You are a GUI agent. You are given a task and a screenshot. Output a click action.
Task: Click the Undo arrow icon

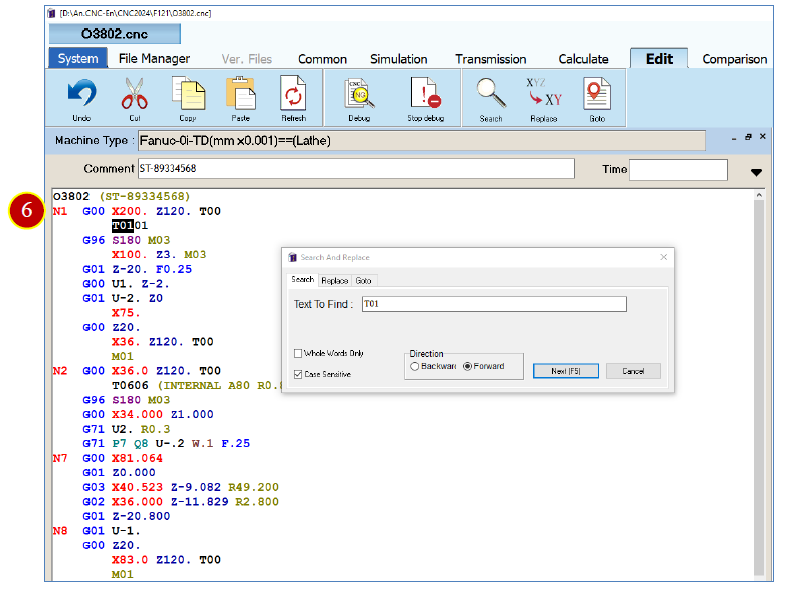(x=82, y=94)
